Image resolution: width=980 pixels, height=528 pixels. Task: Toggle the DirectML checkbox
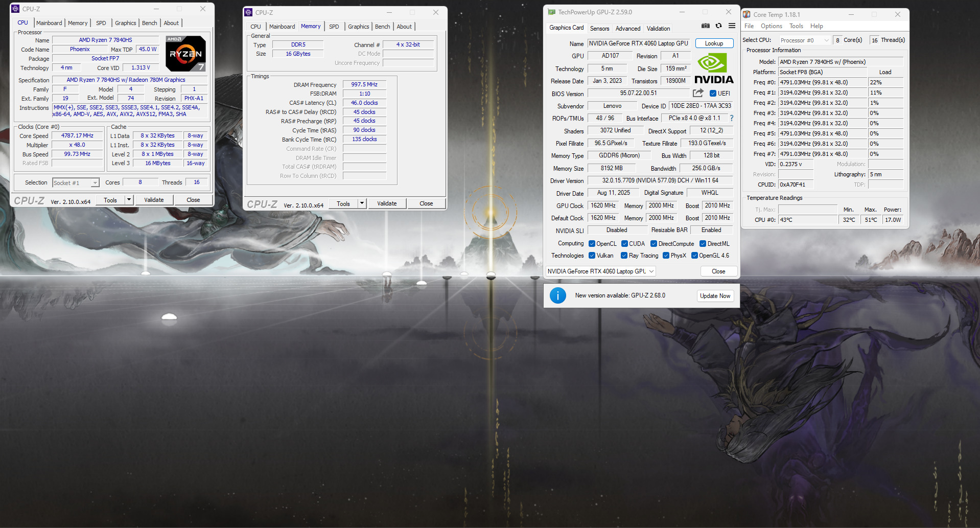tap(703, 244)
